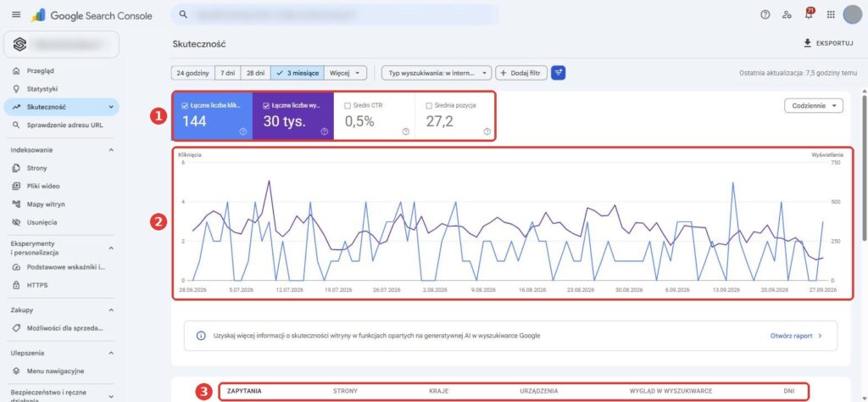Image resolution: width=868 pixels, height=402 pixels.
Task: Click inside the top search field
Action: click(335, 15)
